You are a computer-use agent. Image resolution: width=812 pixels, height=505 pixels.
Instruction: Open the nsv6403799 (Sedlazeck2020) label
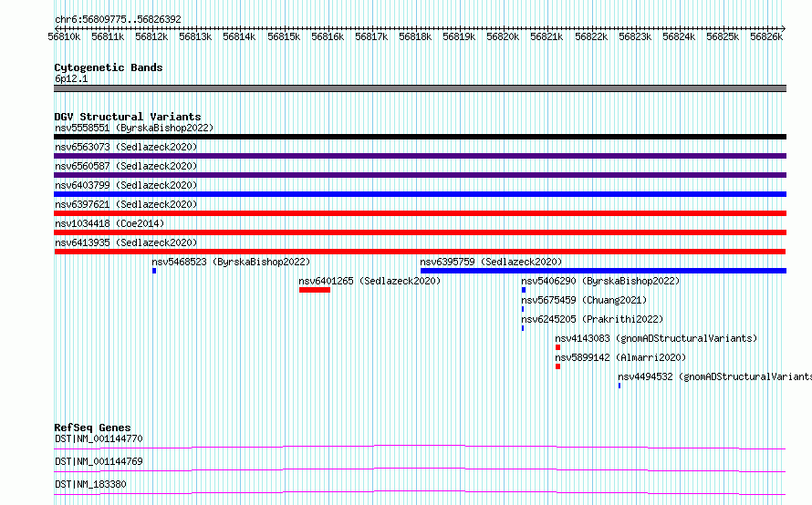click(x=126, y=185)
